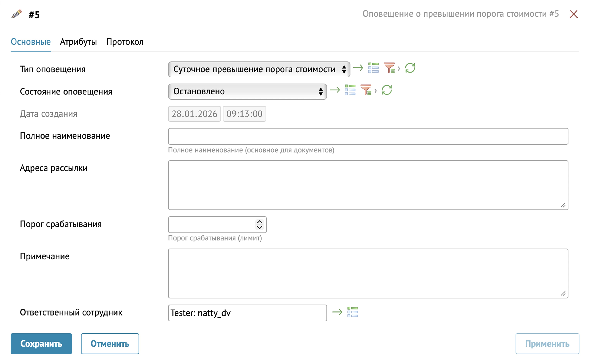This screenshot has width=589, height=364.
Task: Click green arrow next to Тип оповещения
Action: coord(358,68)
